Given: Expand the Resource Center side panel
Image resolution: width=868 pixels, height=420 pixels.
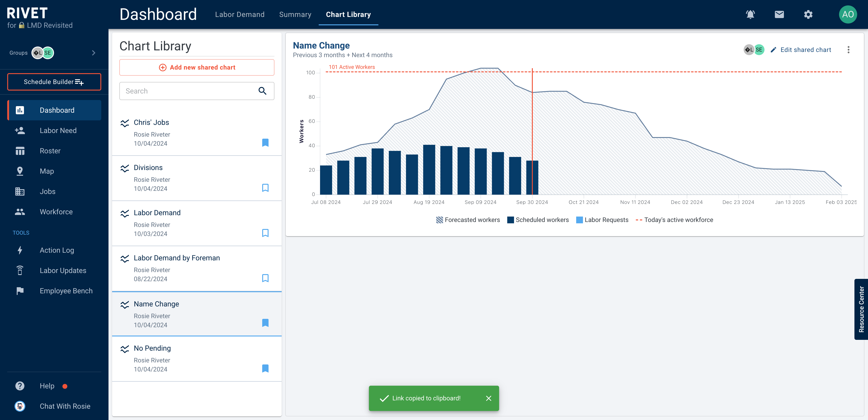Looking at the screenshot, I should pos(861,309).
